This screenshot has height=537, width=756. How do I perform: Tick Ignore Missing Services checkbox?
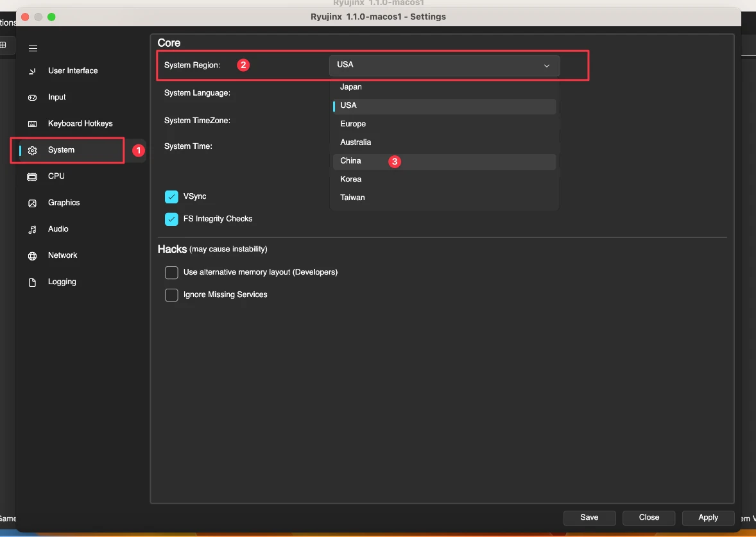(171, 294)
